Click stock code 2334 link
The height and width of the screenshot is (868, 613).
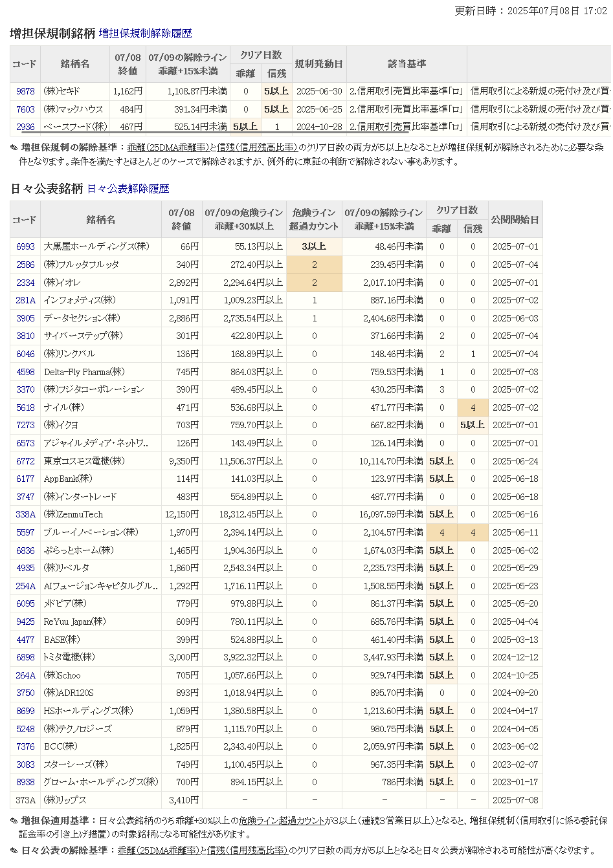click(x=25, y=283)
